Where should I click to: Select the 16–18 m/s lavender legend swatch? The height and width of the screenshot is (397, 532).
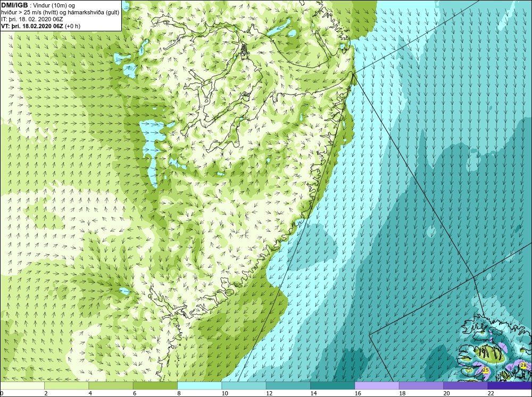pos(377,385)
